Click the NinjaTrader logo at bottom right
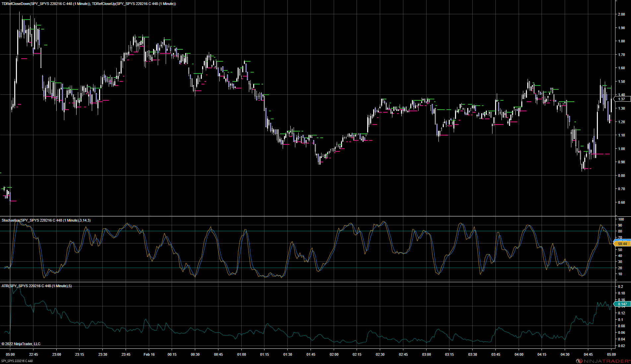The image size is (631, 364). tap(602, 361)
